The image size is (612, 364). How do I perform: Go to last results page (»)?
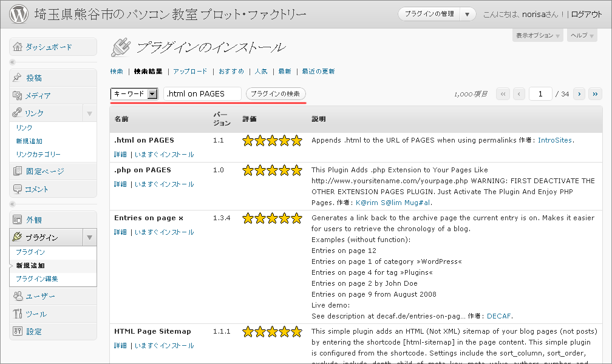pyautogui.click(x=595, y=94)
